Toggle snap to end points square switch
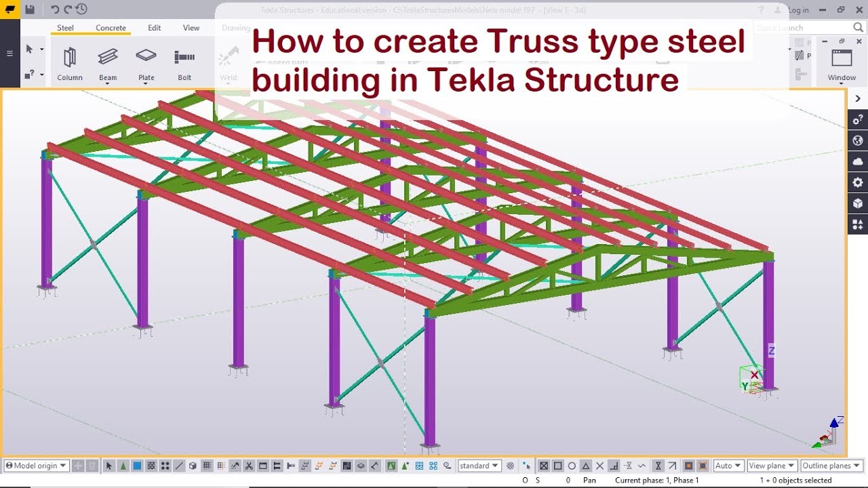The width and height of the screenshot is (868, 488). click(x=557, y=466)
